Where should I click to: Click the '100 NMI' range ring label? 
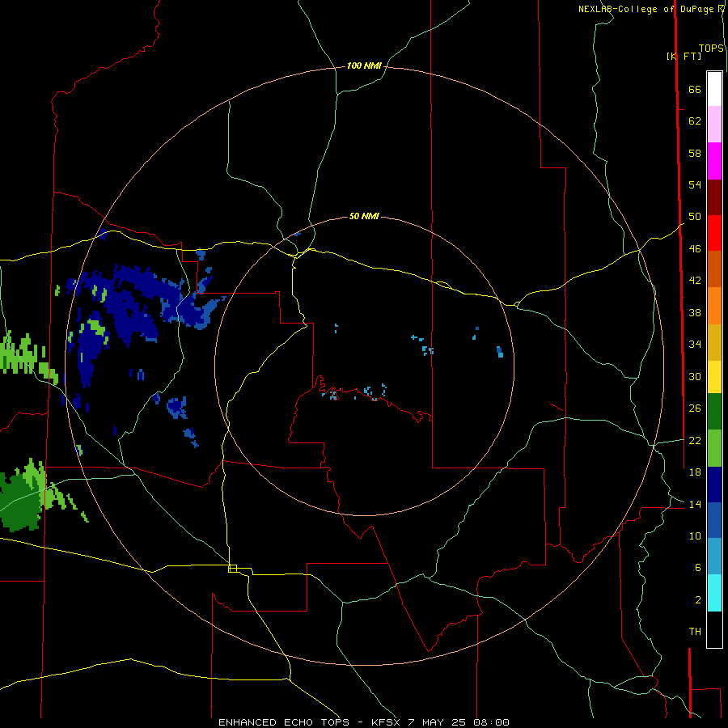point(364,66)
